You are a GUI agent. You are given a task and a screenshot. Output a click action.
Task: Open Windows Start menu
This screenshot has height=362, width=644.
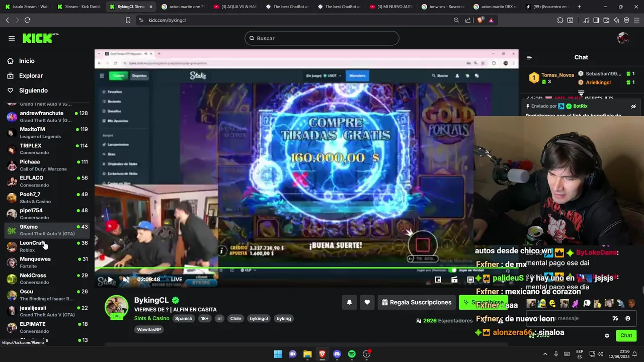point(278,354)
